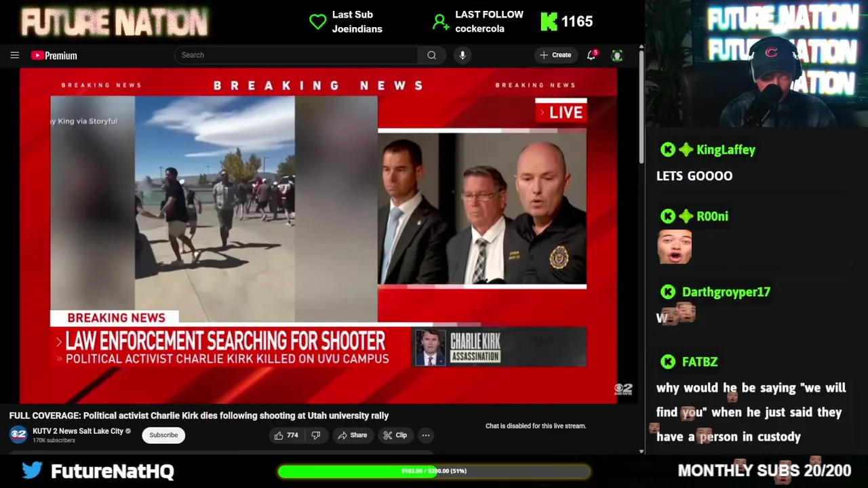The height and width of the screenshot is (488, 868).
Task: Click the streamer webcam feed
Action: [x=757, y=64]
